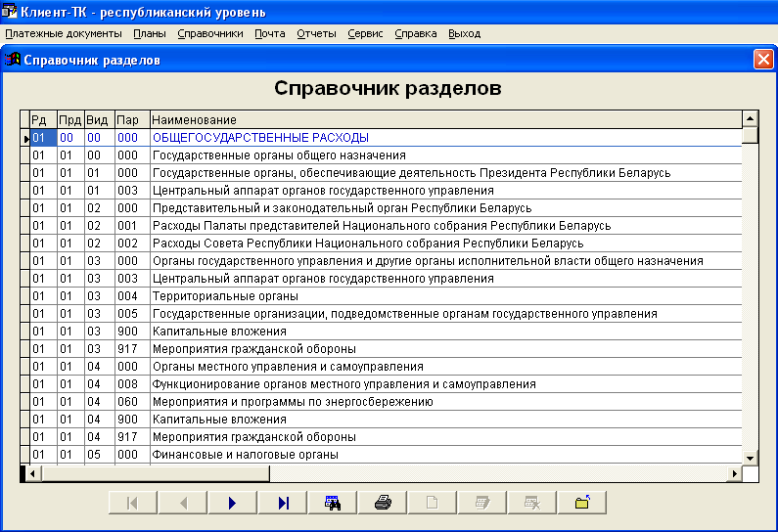This screenshot has width=778, height=532.
Task: Click horizontal scrollbar left arrow
Action: [32, 473]
